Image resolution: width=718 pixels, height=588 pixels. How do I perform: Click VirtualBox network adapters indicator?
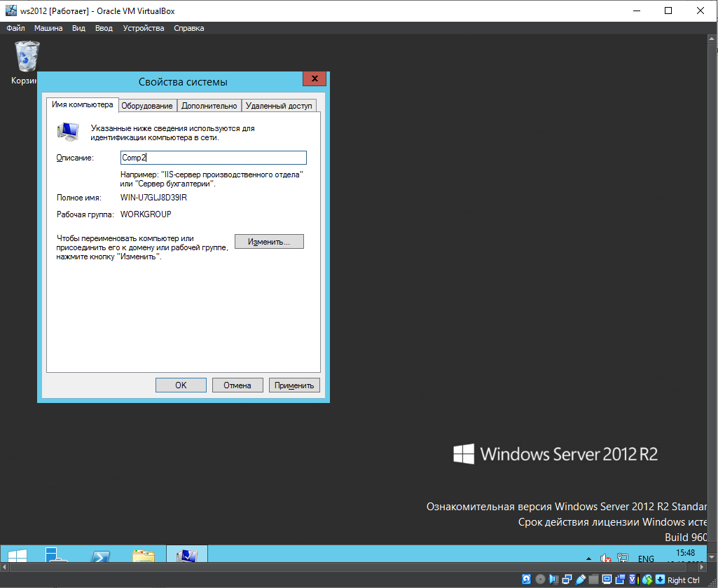pyautogui.click(x=567, y=580)
